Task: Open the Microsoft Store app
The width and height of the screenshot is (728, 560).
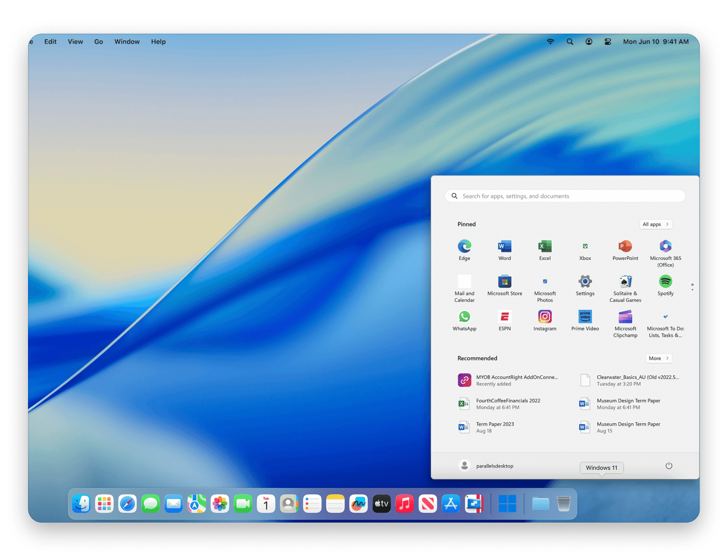Action: click(504, 286)
